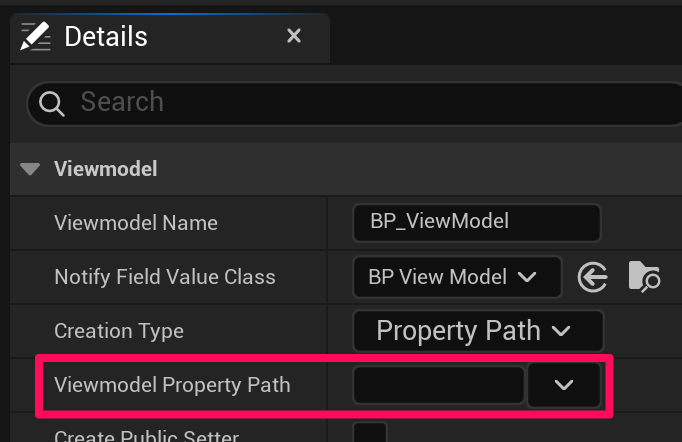This screenshot has width=682, height=442.
Task: Switch to the Details tab
Action: [105, 37]
